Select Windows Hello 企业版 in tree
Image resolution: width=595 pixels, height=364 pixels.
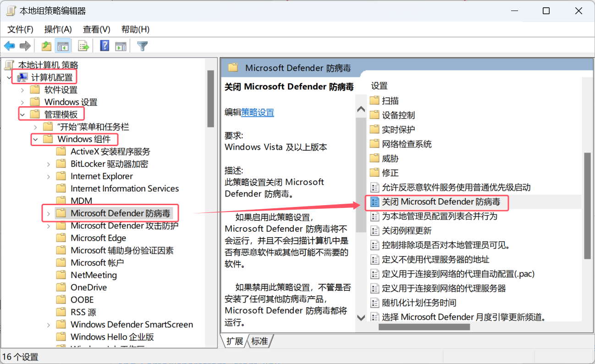112,337
